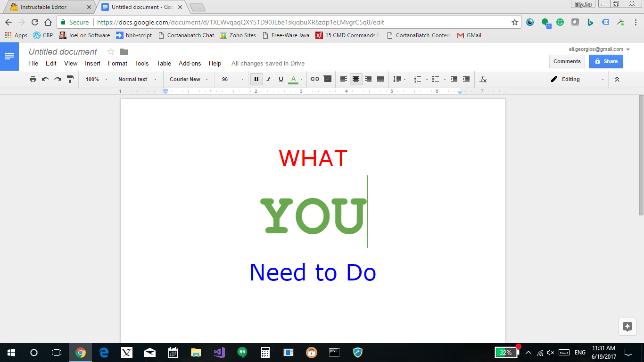Bookmark this page with the star

(x=515, y=22)
